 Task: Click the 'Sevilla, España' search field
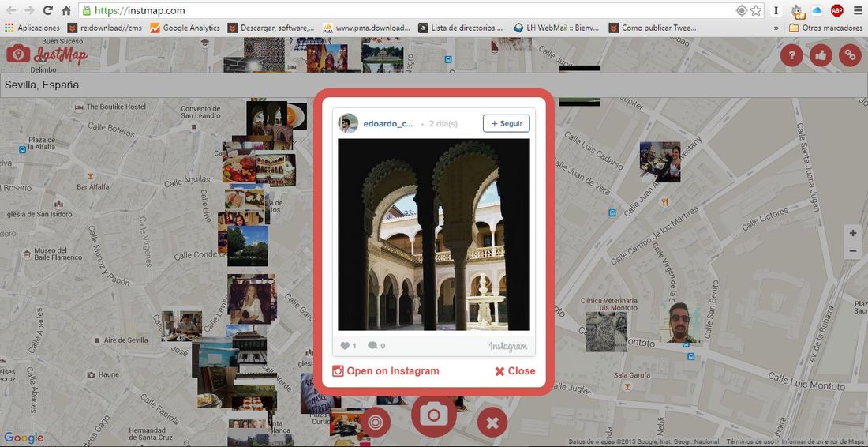click(433, 85)
